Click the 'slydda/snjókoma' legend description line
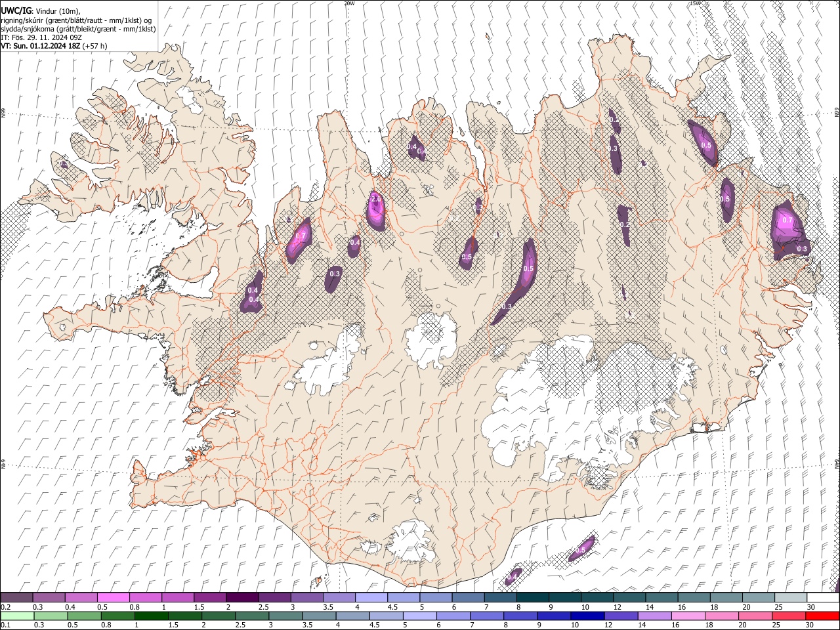 pos(78,29)
